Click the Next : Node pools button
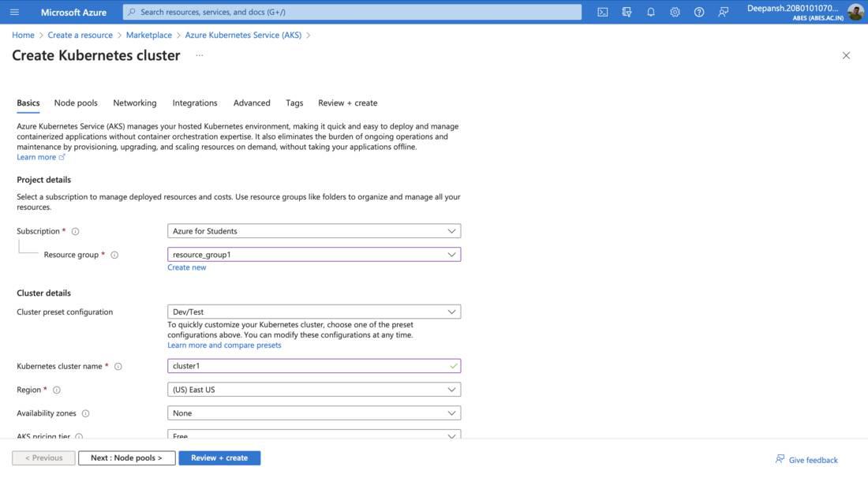868x478 pixels. click(x=127, y=457)
